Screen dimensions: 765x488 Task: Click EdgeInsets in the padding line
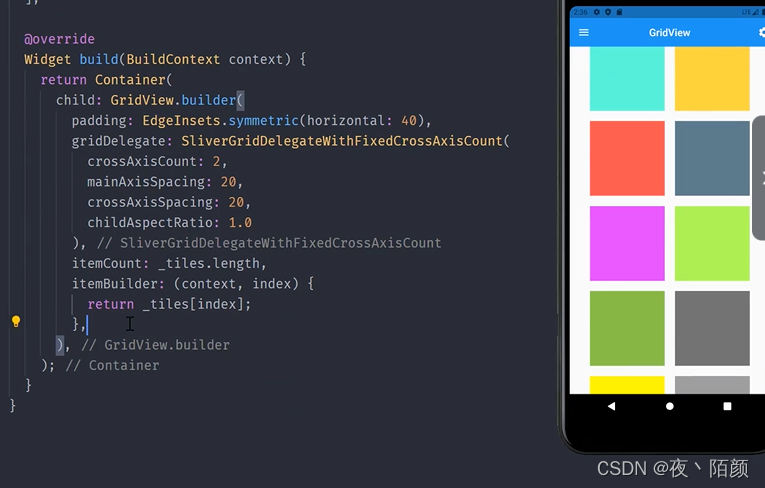(x=181, y=121)
